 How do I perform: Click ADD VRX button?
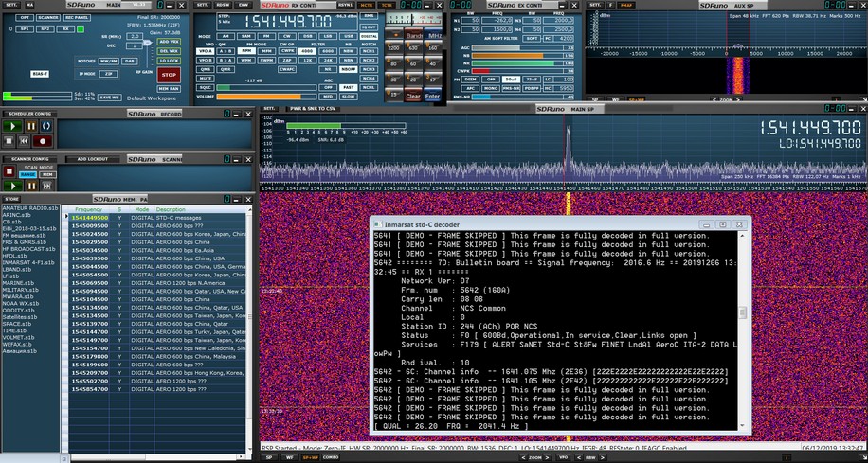coord(169,42)
